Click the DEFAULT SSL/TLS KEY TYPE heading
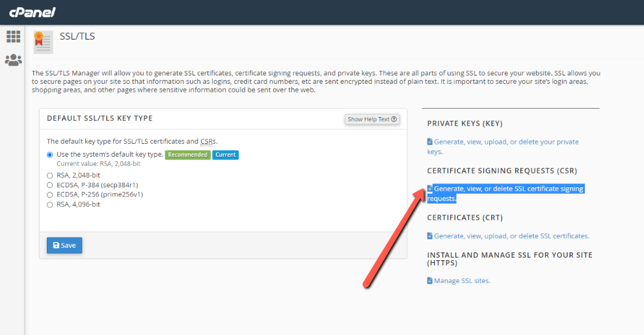This screenshot has width=644, height=335. [100, 118]
